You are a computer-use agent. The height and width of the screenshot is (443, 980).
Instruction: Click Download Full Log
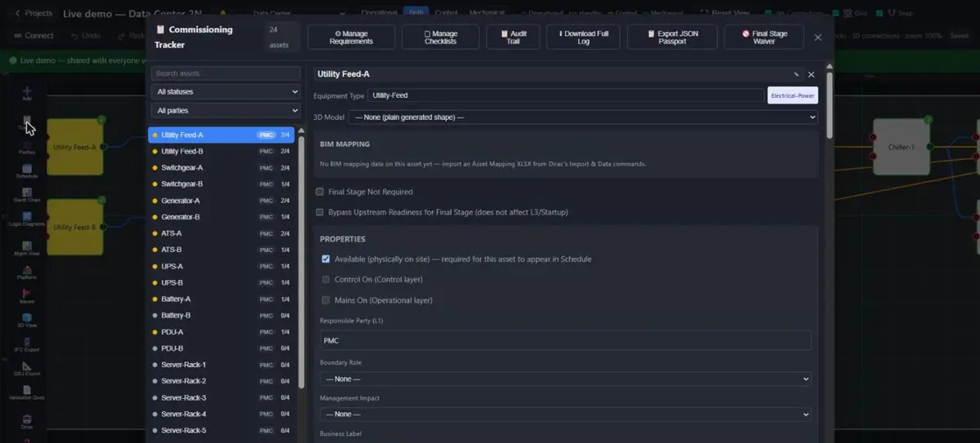pyautogui.click(x=583, y=37)
